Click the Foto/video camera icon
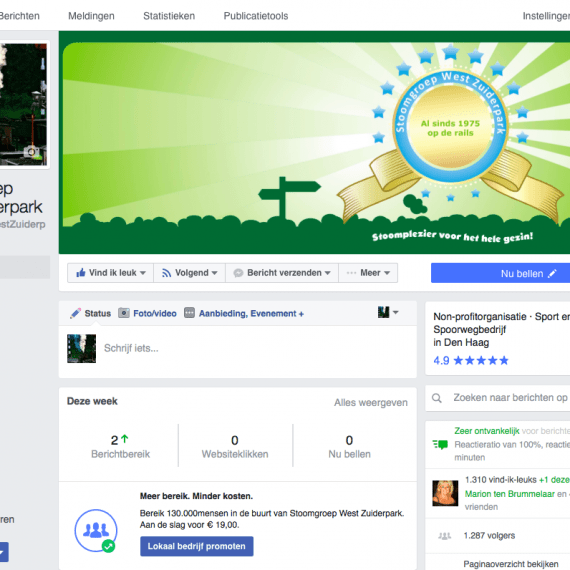Screen dimensions: 570x570 tap(124, 313)
